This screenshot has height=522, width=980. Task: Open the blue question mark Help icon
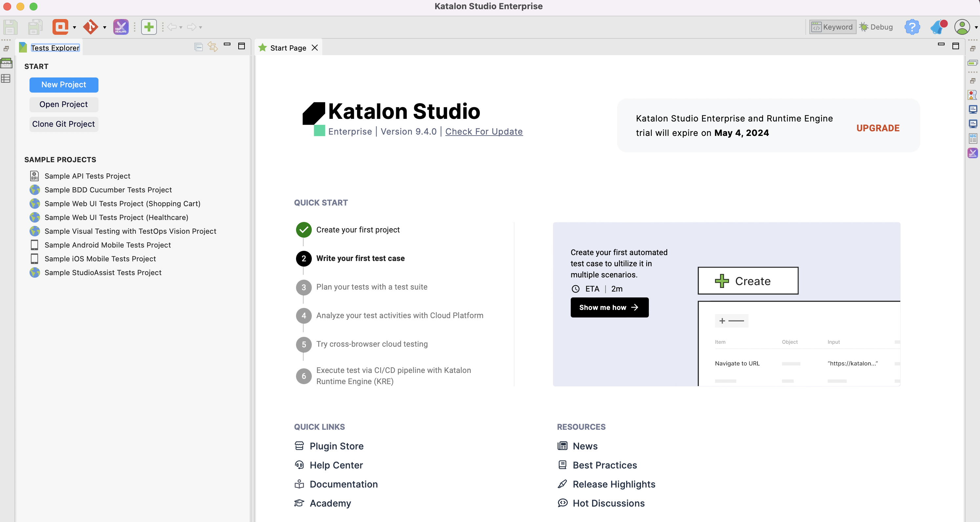coord(912,27)
